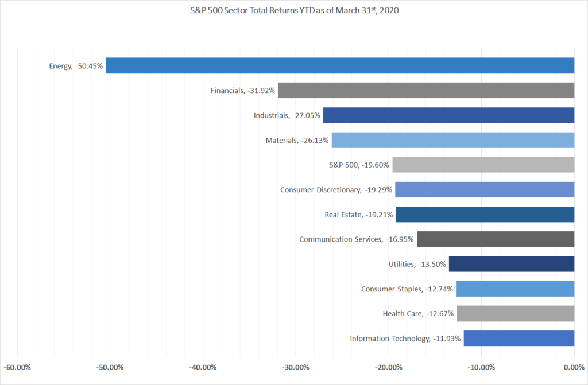Select the Consumer Staples bar
Screen dimensions: 588x385
click(515, 289)
